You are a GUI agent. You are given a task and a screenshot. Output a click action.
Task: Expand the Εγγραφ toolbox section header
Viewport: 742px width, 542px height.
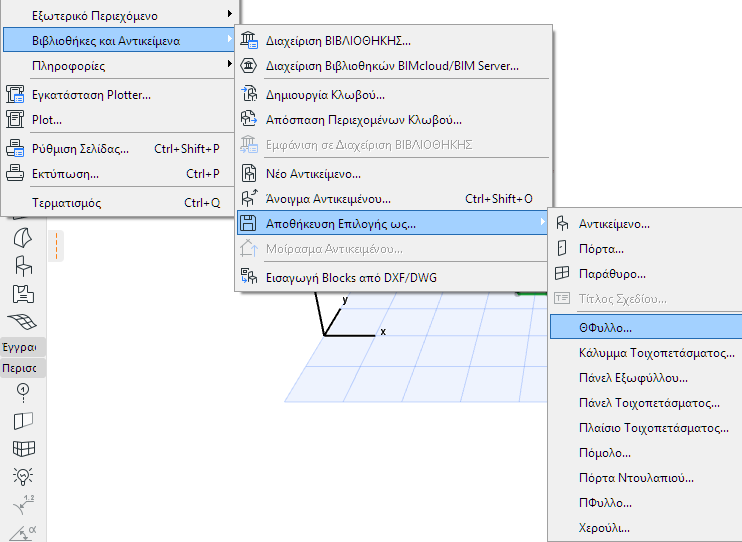23,347
